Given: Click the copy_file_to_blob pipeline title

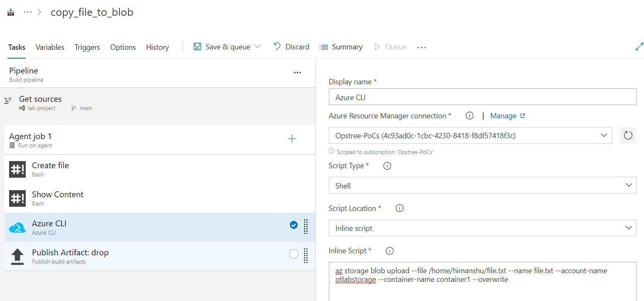Looking at the screenshot, I should (x=92, y=12).
